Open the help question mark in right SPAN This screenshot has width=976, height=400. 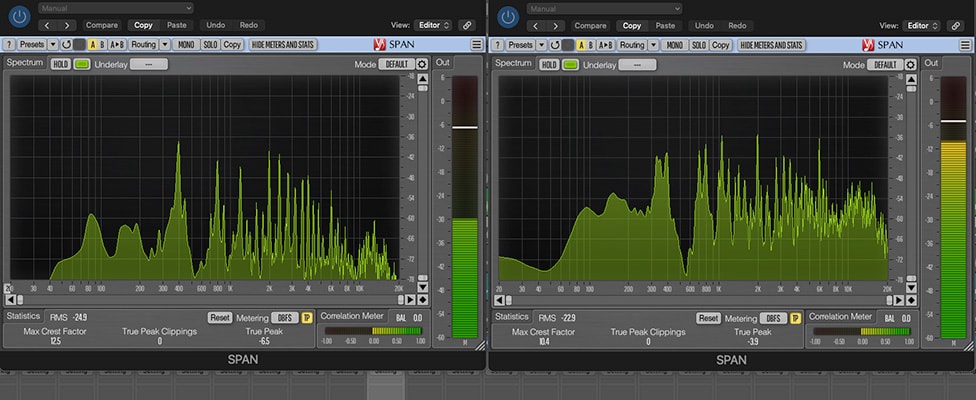(x=498, y=45)
